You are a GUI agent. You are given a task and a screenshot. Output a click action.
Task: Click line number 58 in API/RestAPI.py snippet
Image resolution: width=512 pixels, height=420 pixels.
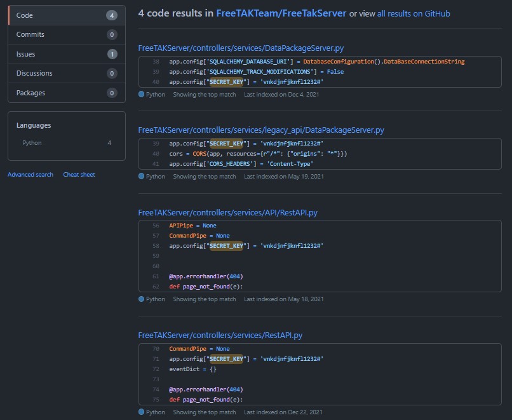pos(156,246)
